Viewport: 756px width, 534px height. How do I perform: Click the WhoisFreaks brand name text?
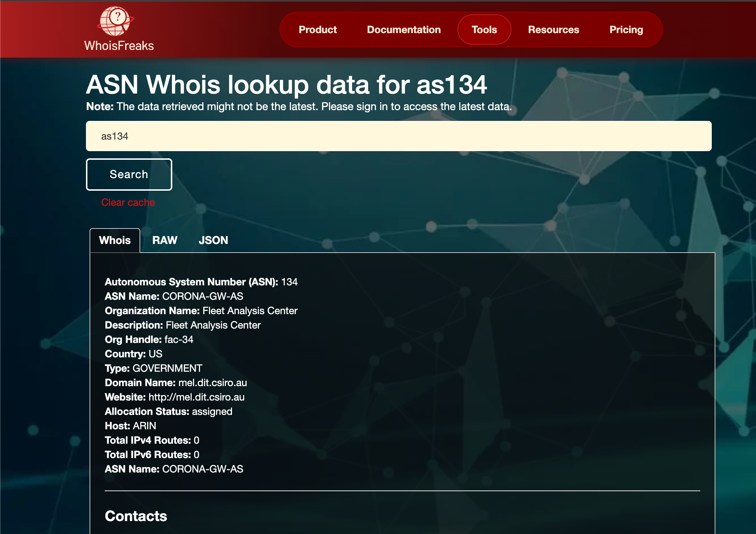tap(119, 46)
